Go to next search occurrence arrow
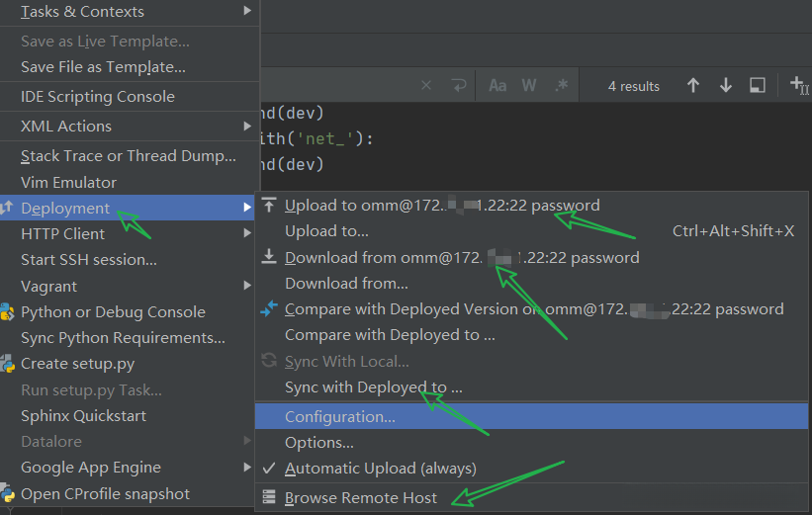Screen dimensions: 812x515 tap(726, 86)
